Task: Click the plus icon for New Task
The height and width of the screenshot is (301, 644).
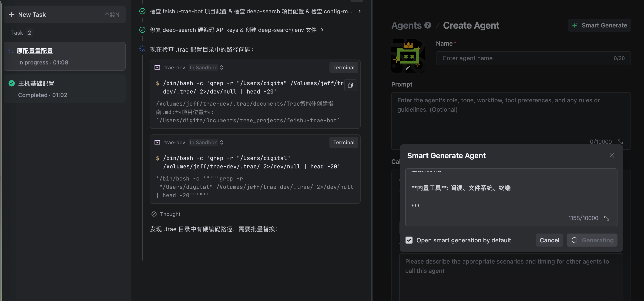Action: [x=11, y=14]
